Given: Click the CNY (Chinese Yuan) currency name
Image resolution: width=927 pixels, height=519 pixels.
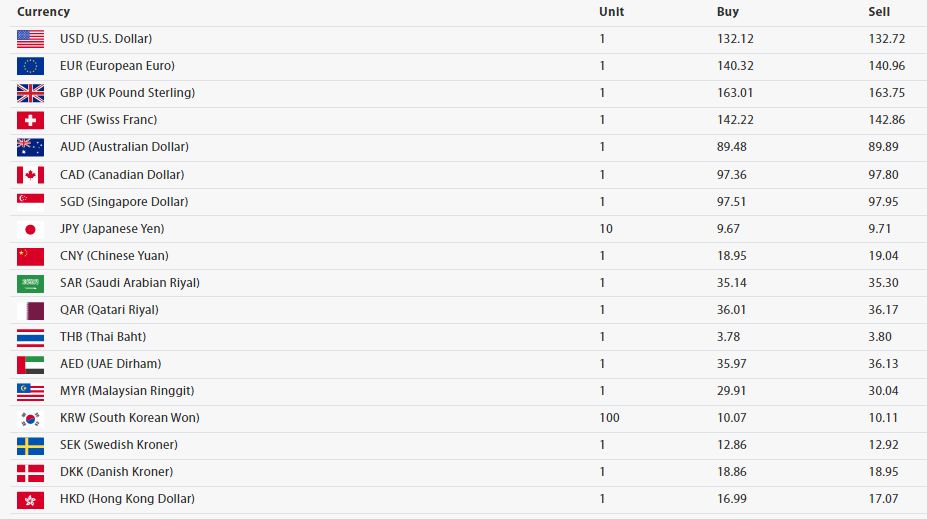Looking at the screenshot, I should pos(114,255).
